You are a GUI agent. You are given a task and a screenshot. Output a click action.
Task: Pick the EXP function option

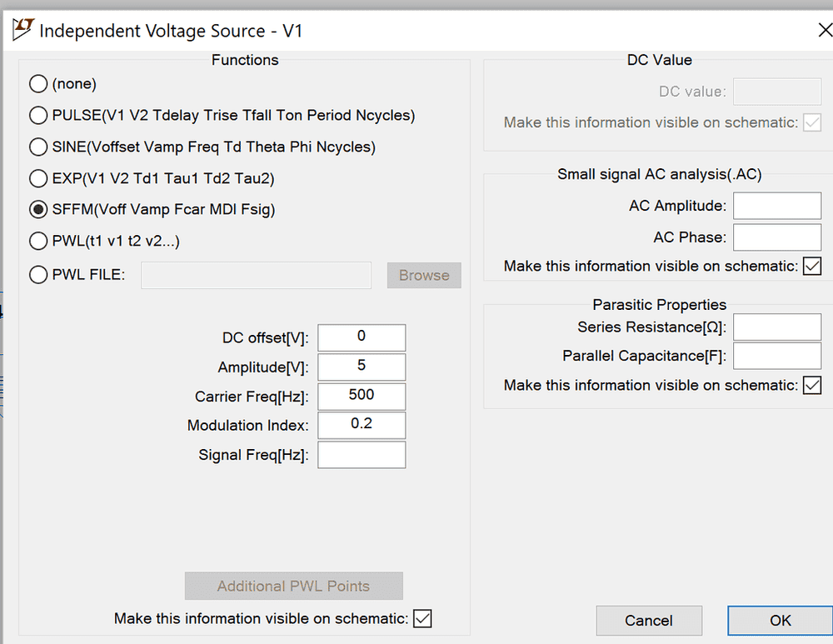[x=38, y=178]
